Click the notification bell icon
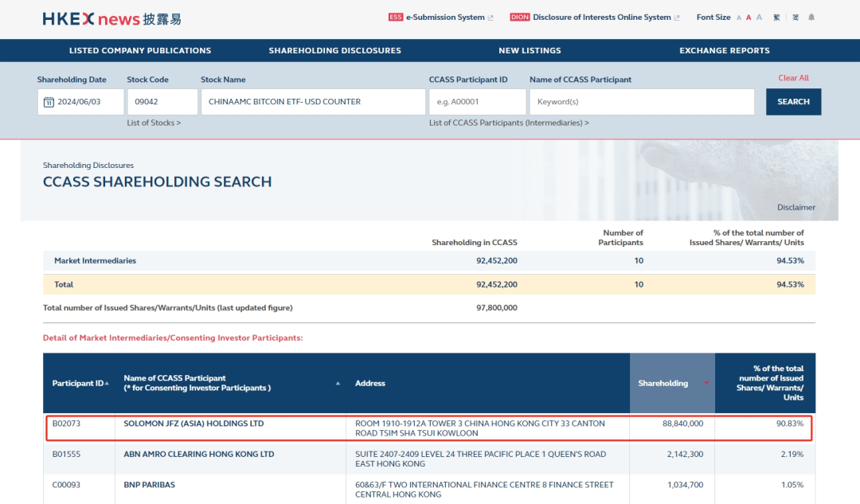 click(811, 18)
